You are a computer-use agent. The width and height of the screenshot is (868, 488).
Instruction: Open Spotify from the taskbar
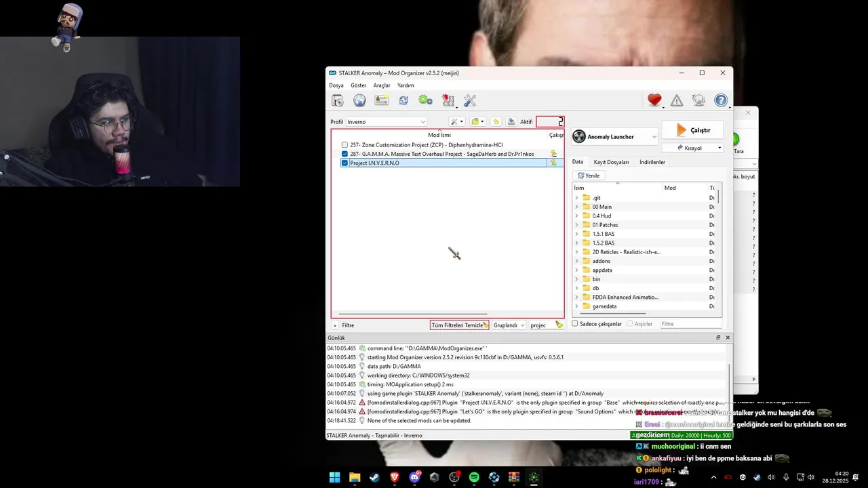coord(474,477)
